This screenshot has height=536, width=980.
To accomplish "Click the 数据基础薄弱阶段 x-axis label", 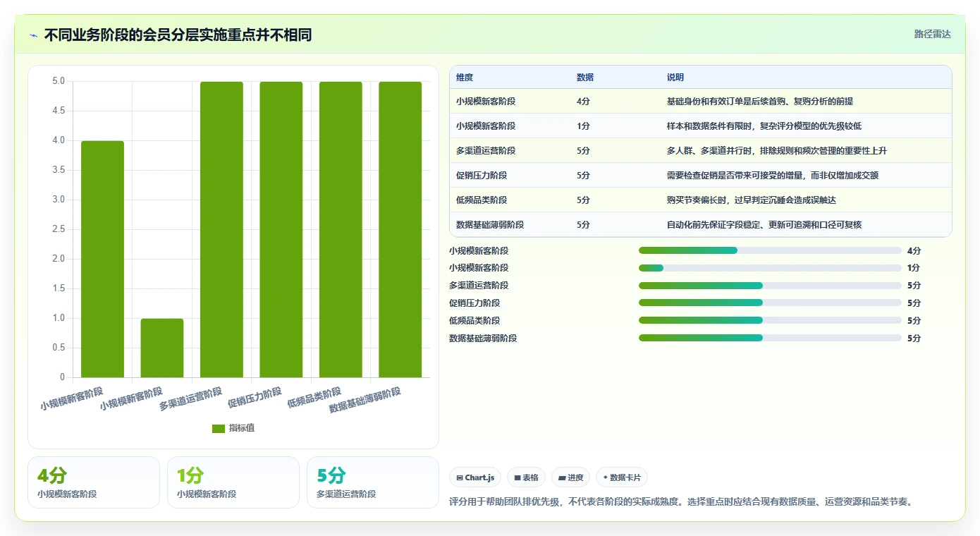I will pos(365,400).
